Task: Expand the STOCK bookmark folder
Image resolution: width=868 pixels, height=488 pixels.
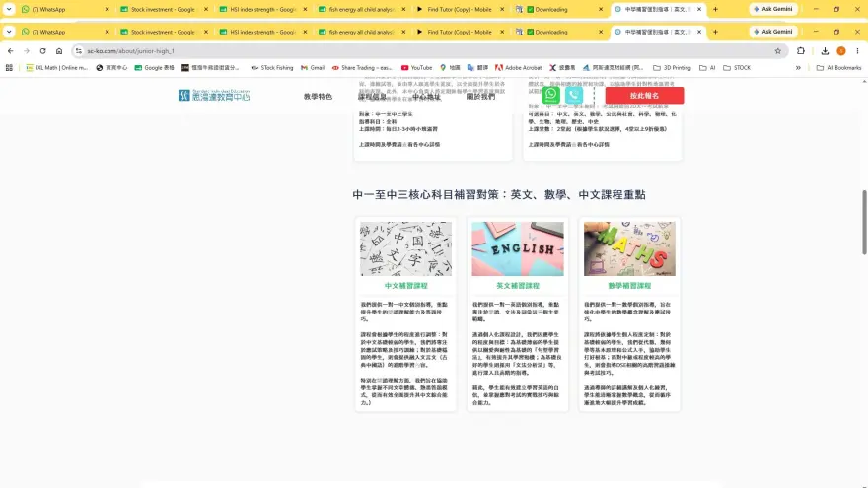Action: [x=737, y=67]
